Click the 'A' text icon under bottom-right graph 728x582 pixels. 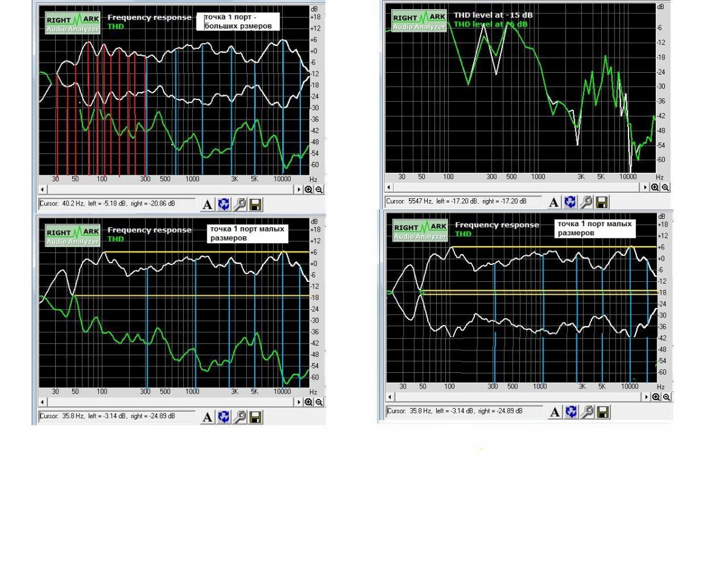554,412
